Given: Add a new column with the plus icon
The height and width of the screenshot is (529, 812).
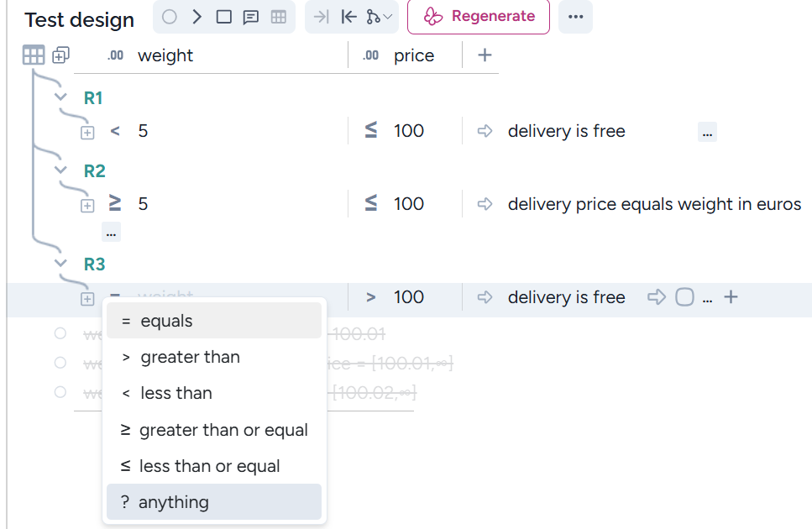Looking at the screenshot, I should coord(485,55).
